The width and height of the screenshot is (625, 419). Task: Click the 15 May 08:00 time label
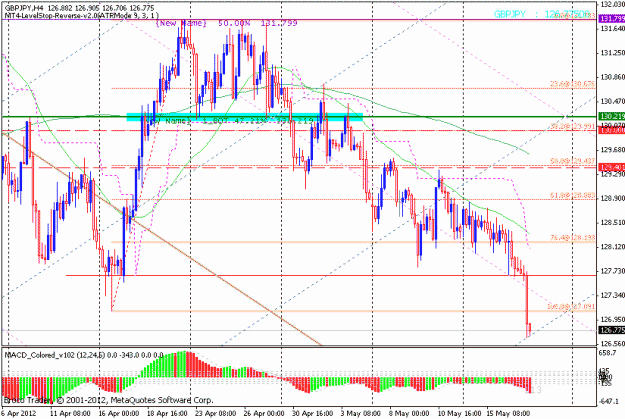[x=508, y=413]
